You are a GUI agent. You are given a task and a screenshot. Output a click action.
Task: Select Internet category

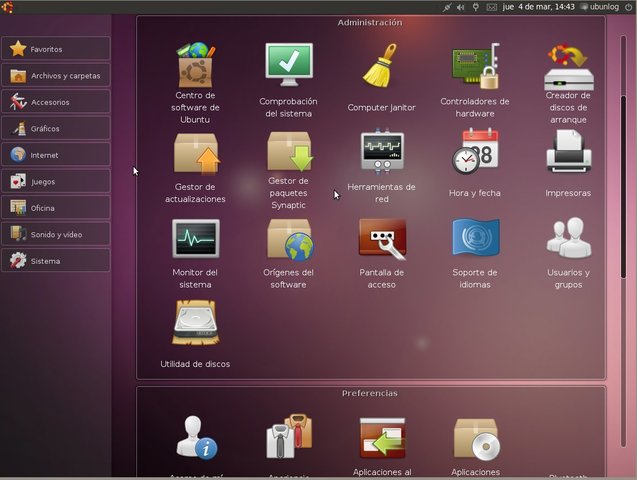[56, 154]
